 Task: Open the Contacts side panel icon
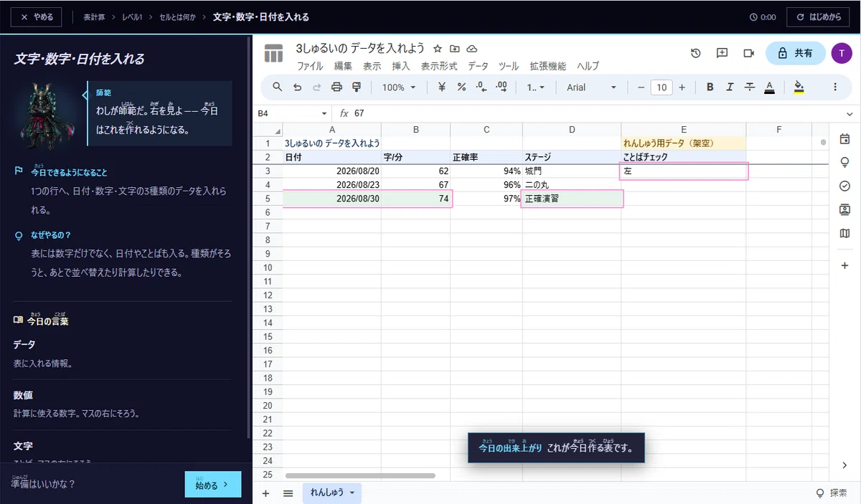pyautogui.click(x=844, y=209)
